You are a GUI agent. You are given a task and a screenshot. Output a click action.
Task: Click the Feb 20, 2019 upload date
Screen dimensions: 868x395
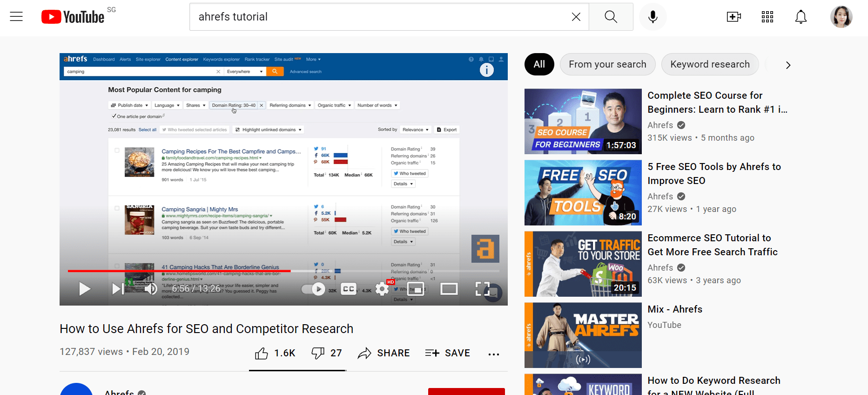pyautogui.click(x=161, y=352)
